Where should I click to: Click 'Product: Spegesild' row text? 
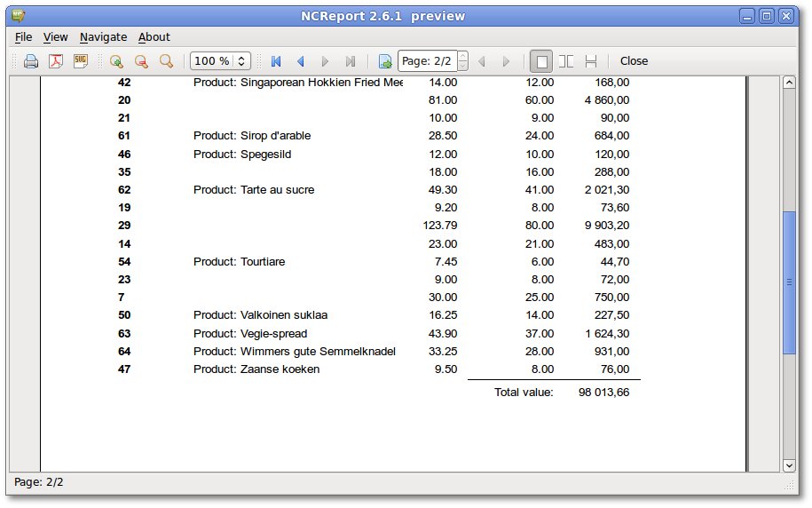[242, 155]
